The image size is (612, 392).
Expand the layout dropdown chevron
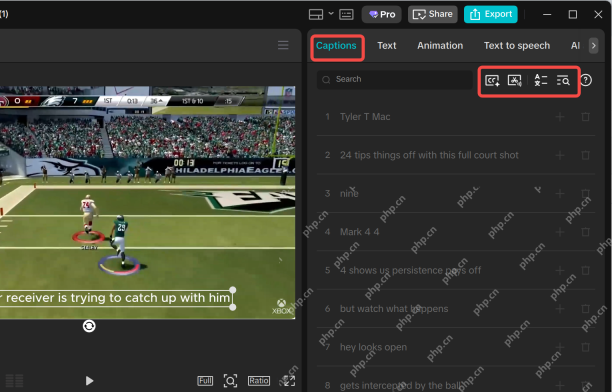pos(331,14)
